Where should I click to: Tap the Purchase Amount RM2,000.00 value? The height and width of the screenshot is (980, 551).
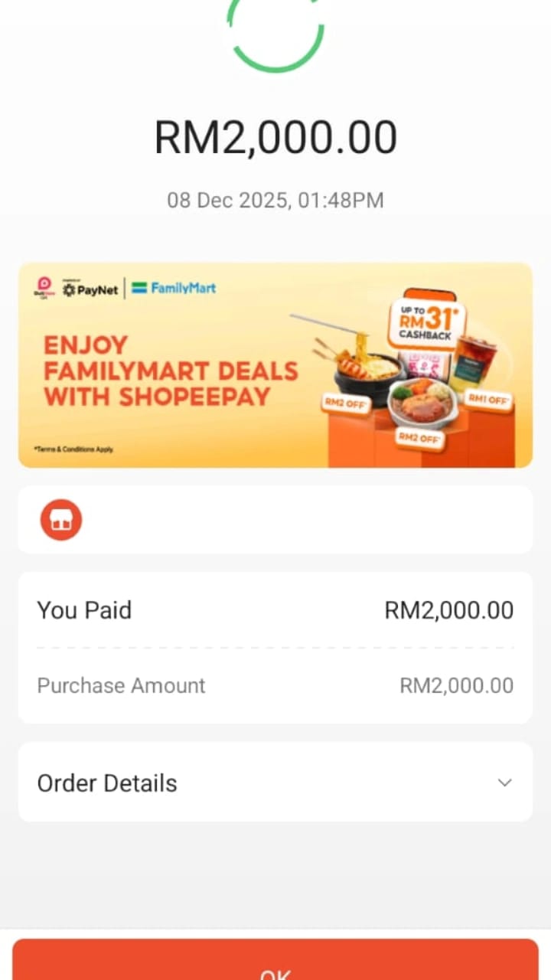click(456, 685)
